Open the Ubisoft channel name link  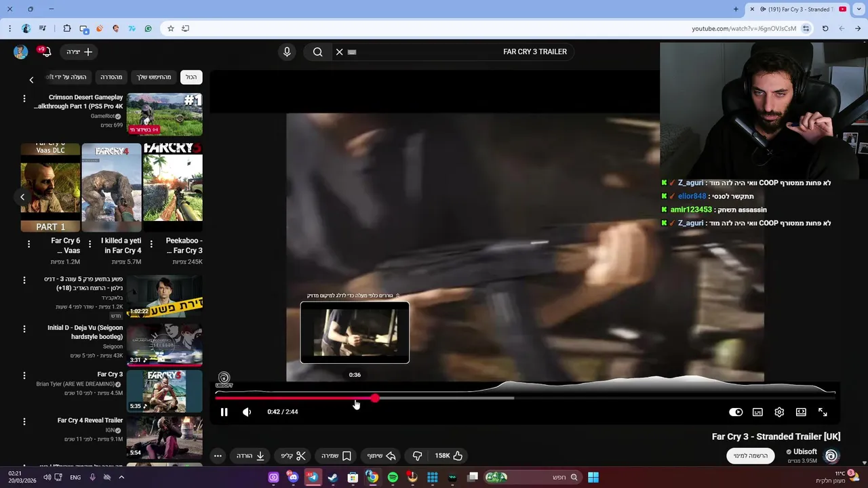pyautogui.click(x=805, y=452)
